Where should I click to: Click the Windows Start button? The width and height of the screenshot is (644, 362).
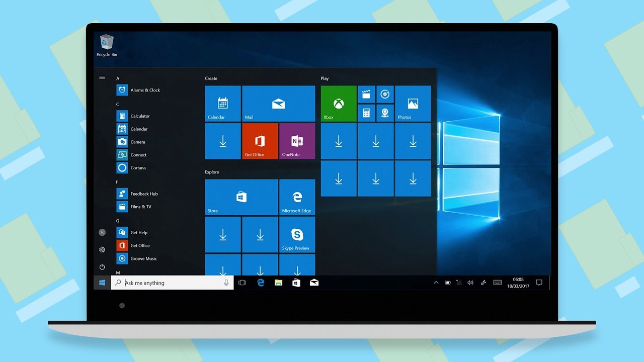point(102,283)
